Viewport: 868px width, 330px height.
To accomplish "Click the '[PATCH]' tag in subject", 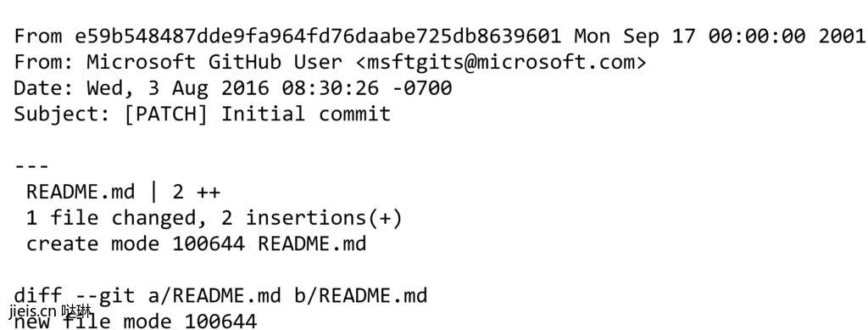I will click(x=165, y=114).
